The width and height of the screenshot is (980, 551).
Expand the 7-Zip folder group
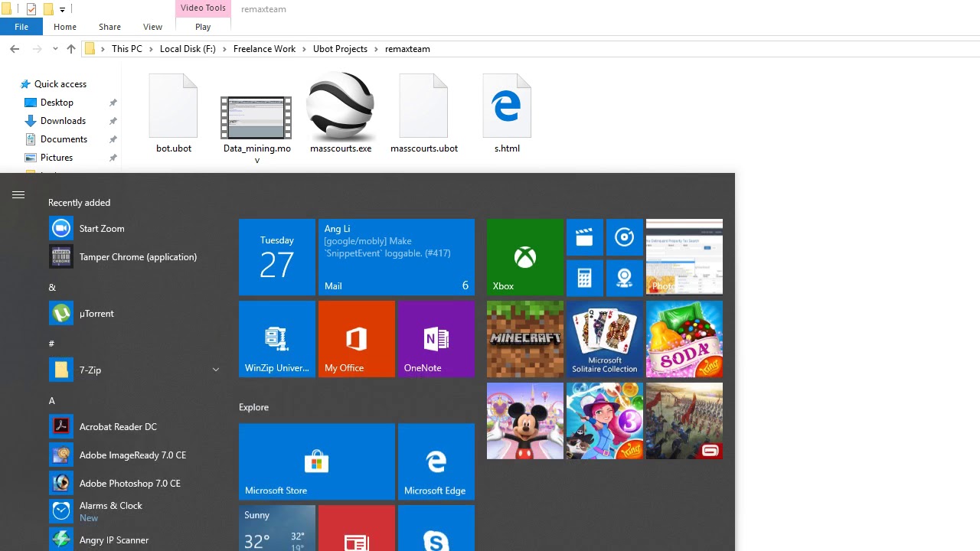(215, 370)
